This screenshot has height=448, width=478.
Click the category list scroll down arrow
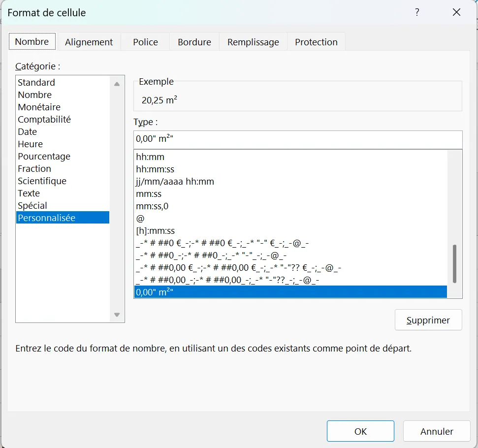pyautogui.click(x=117, y=315)
